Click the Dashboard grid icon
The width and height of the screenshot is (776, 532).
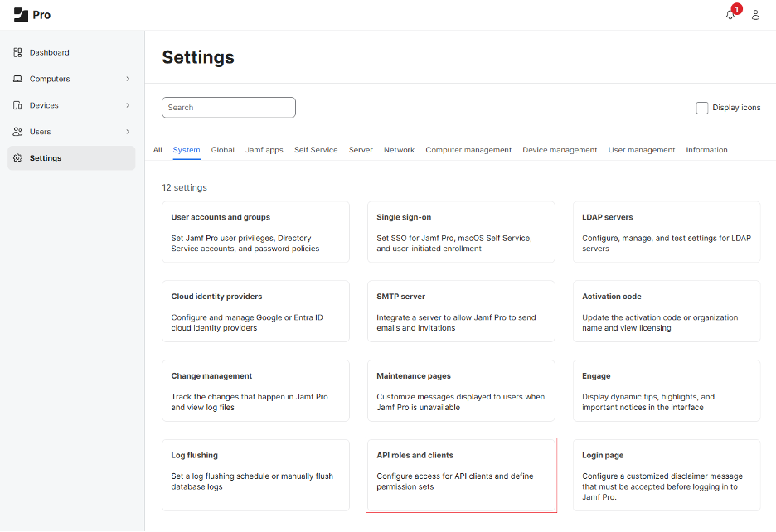point(17,52)
